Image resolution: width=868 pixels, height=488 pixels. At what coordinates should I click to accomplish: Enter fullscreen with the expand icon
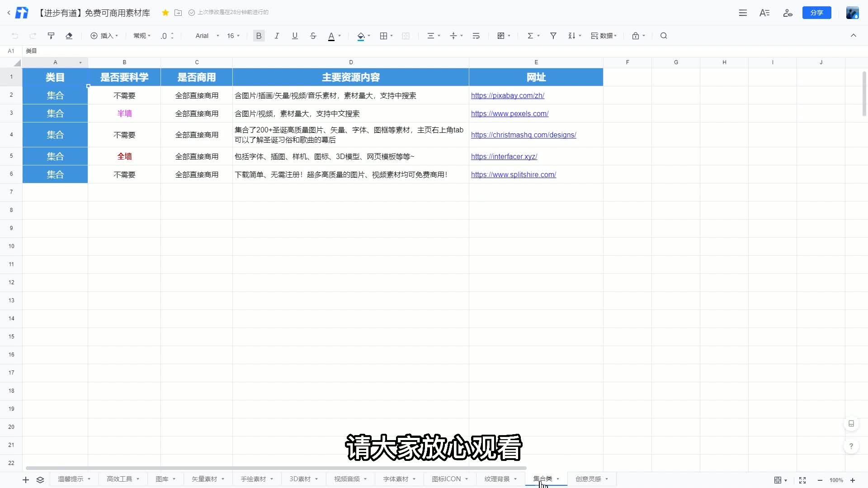pyautogui.click(x=802, y=480)
